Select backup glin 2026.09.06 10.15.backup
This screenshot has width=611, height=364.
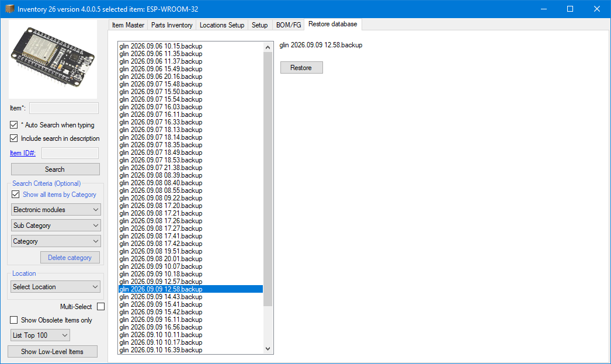coord(190,46)
